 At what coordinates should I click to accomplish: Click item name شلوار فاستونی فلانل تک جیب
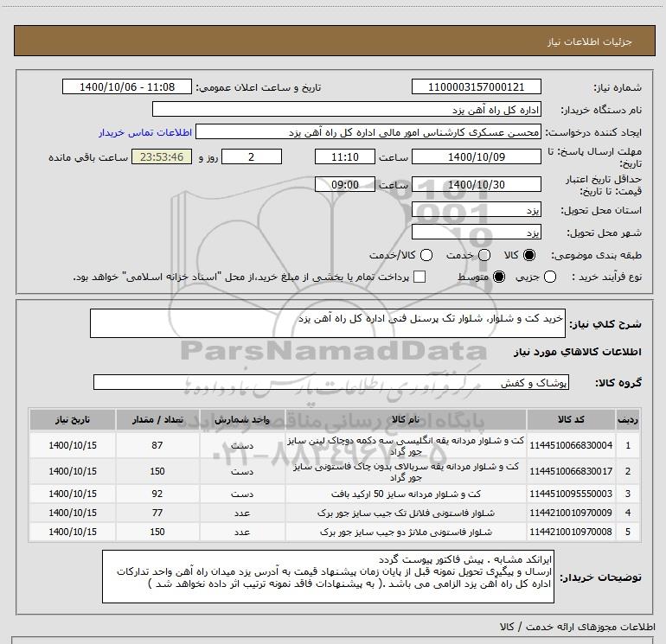click(406, 513)
